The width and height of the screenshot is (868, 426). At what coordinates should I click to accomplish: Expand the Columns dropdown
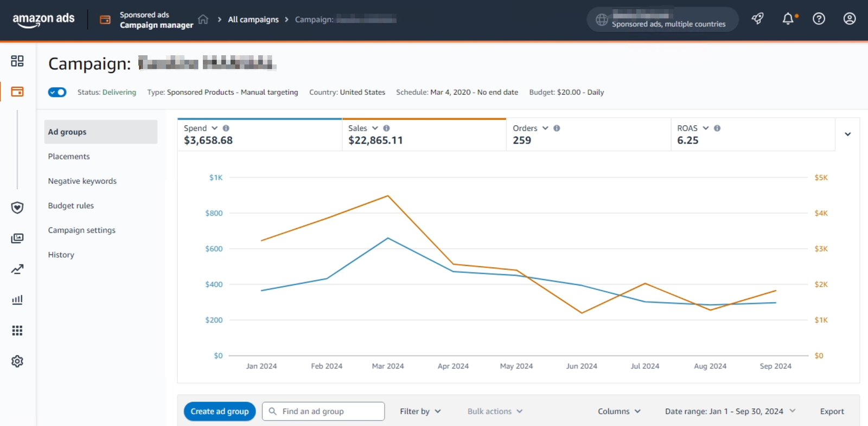619,411
